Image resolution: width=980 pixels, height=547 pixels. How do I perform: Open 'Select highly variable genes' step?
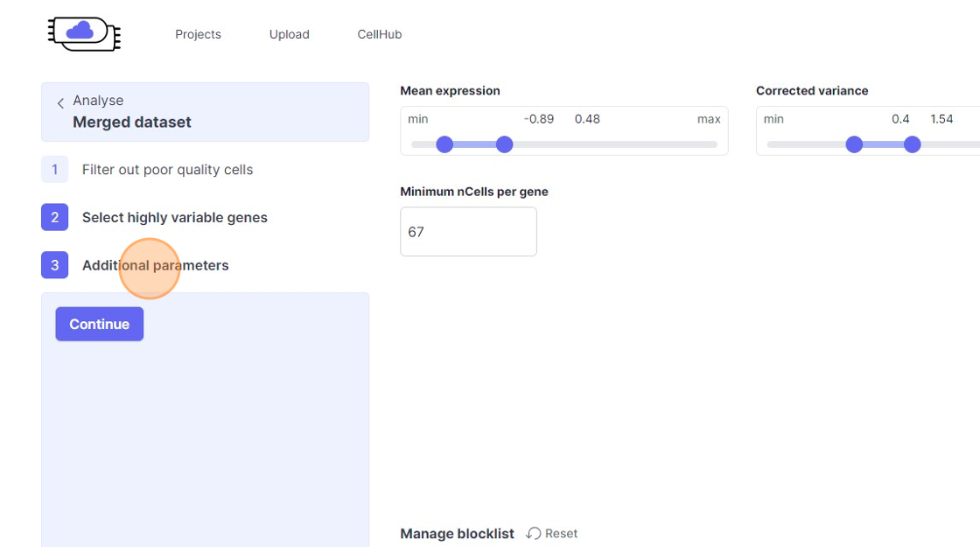click(175, 217)
